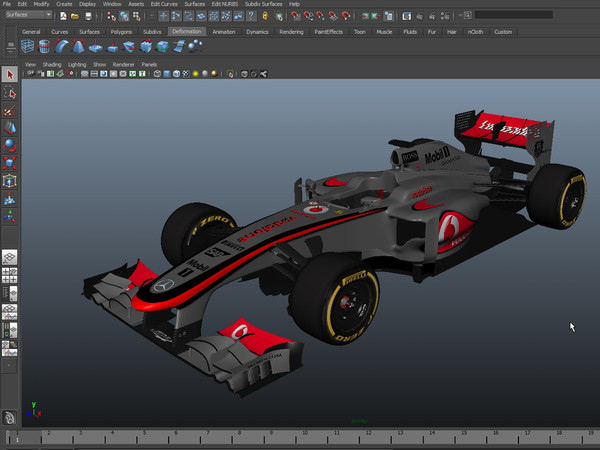Switch to single perspective view layout

(10, 257)
